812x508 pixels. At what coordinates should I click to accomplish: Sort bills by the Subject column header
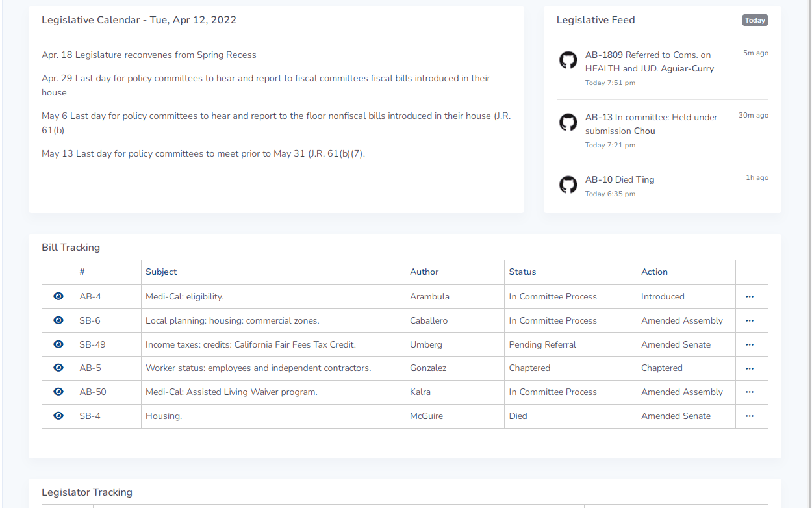(161, 272)
